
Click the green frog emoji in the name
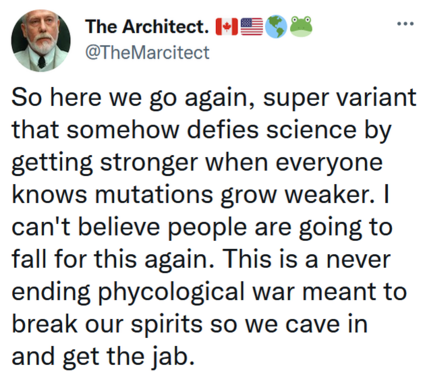(x=301, y=26)
